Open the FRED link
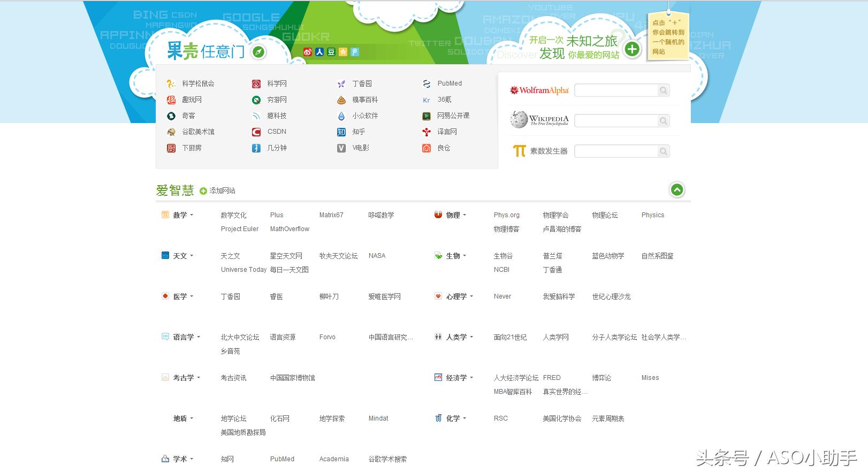868x473 pixels. [x=552, y=378]
